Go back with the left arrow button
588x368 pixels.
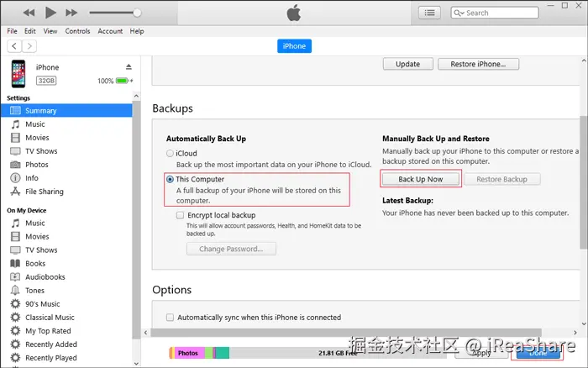click(x=14, y=46)
